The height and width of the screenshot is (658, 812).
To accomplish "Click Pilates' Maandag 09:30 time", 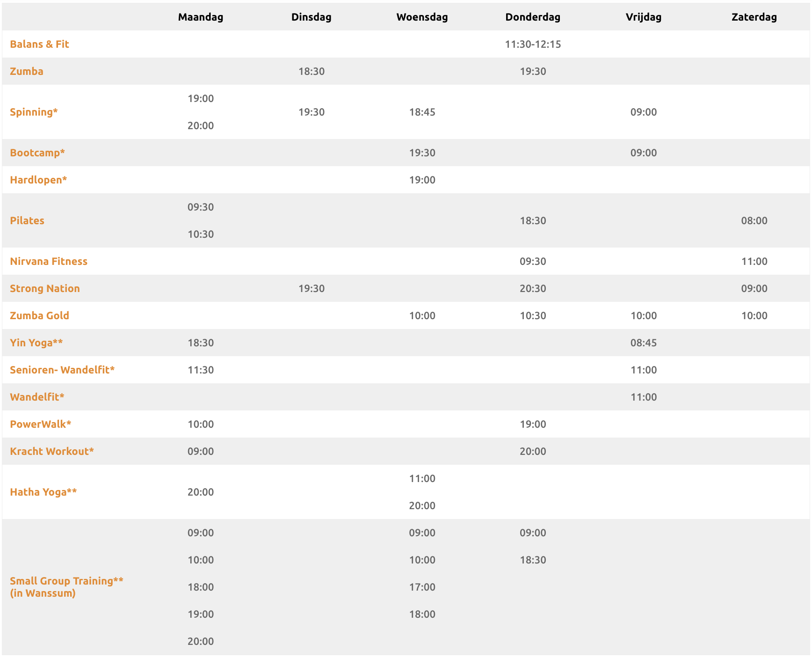I will pos(201,207).
